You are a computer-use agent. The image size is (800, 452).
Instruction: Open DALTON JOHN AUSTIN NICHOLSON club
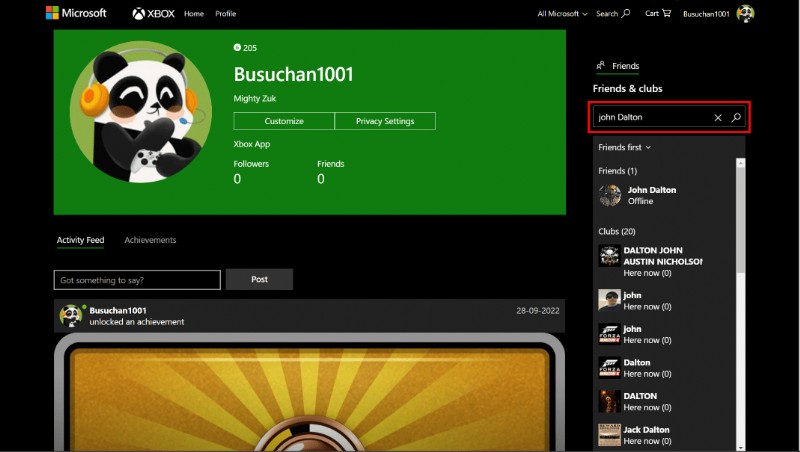pos(663,261)
